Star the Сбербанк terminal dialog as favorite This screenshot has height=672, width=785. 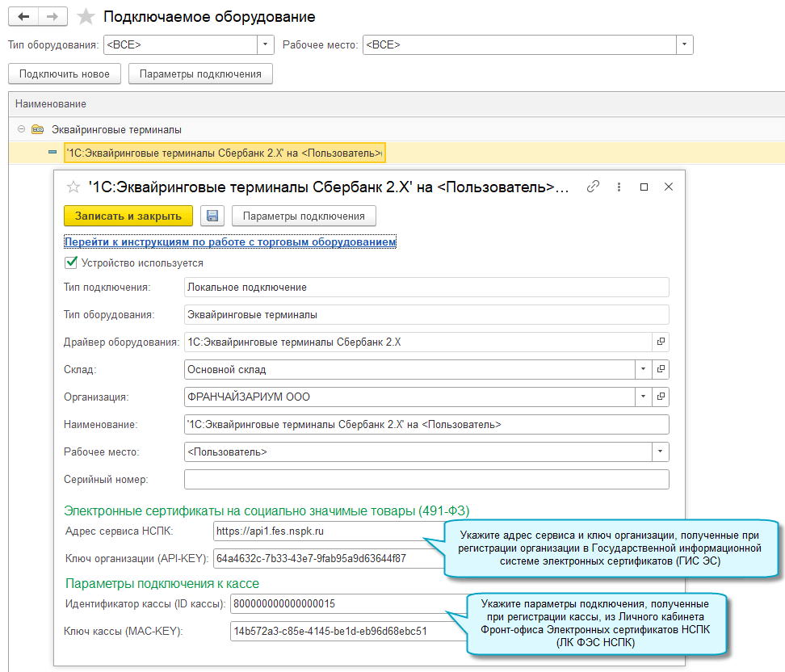73,187
